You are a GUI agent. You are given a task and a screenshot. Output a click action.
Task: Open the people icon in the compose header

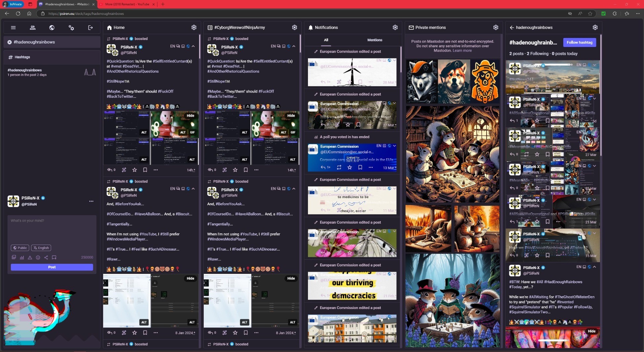(x=32, y=28)
